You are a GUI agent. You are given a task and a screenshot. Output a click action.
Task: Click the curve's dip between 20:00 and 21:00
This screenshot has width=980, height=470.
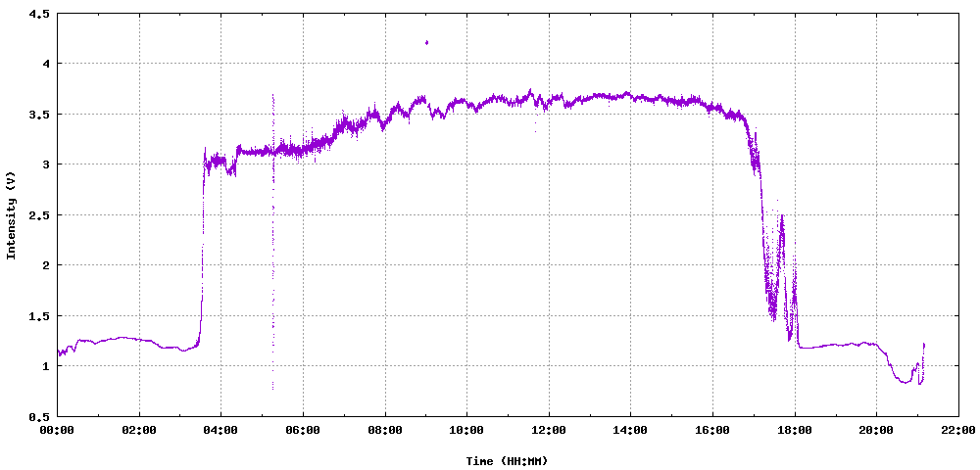(906, 382)
